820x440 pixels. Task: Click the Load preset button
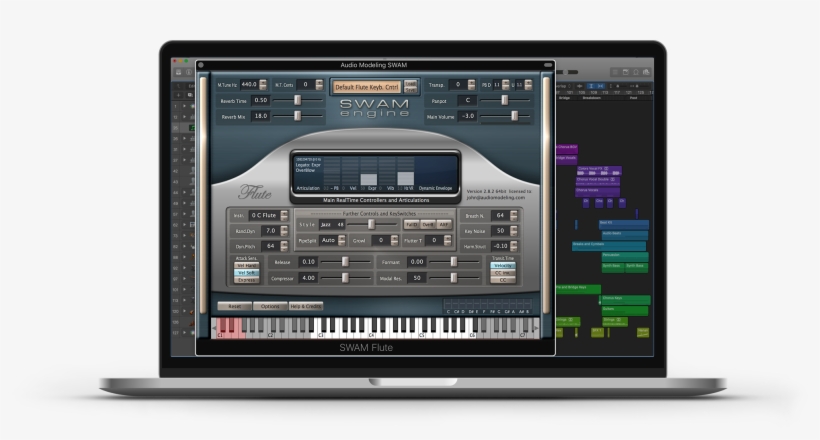pyautogui.click(x=411, y=83)
